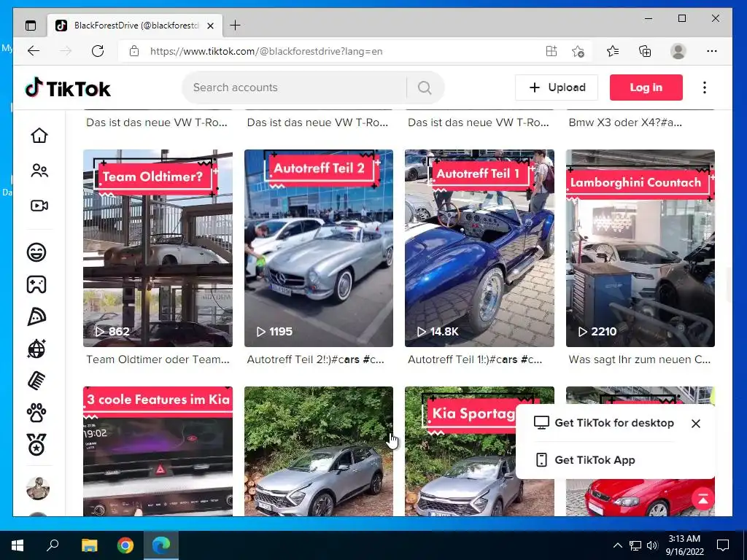Close the Get TikTok for desktop popup
The height and width of the screenshot is (560, 747).
[695, 424]
